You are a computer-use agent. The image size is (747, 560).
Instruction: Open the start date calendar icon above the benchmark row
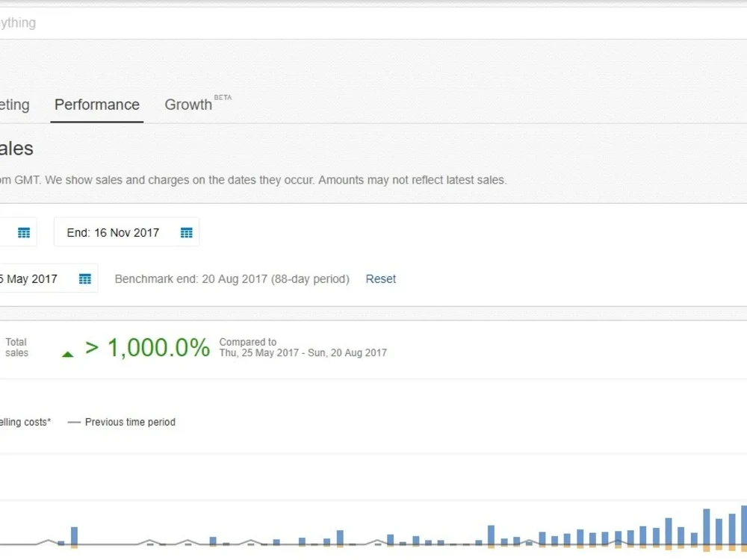click(x=24, y=232)
